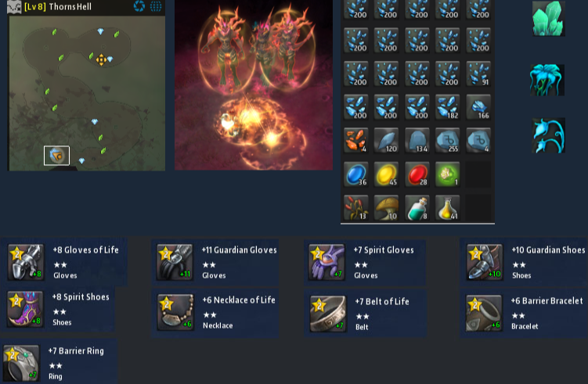The image size is (588, 384).
Task: Click the highlighted marker on minimap
Action: pyautogui.click(x=56, y=156)
